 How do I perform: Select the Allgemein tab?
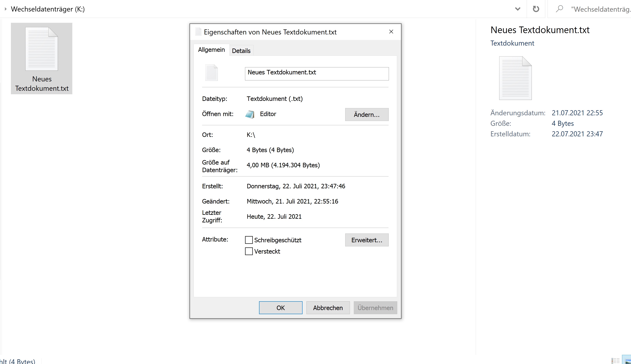pyautogui.click(x=211, y=50)
